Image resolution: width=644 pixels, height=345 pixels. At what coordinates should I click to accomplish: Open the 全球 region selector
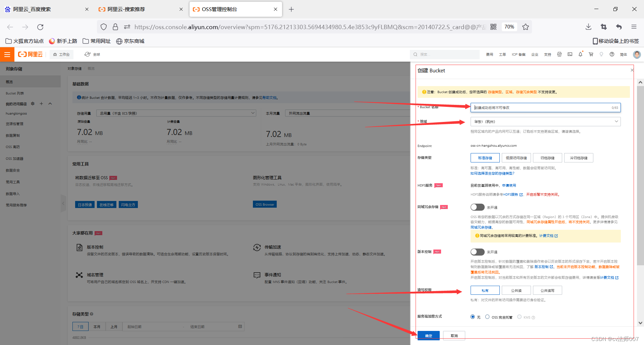point(92,54)
